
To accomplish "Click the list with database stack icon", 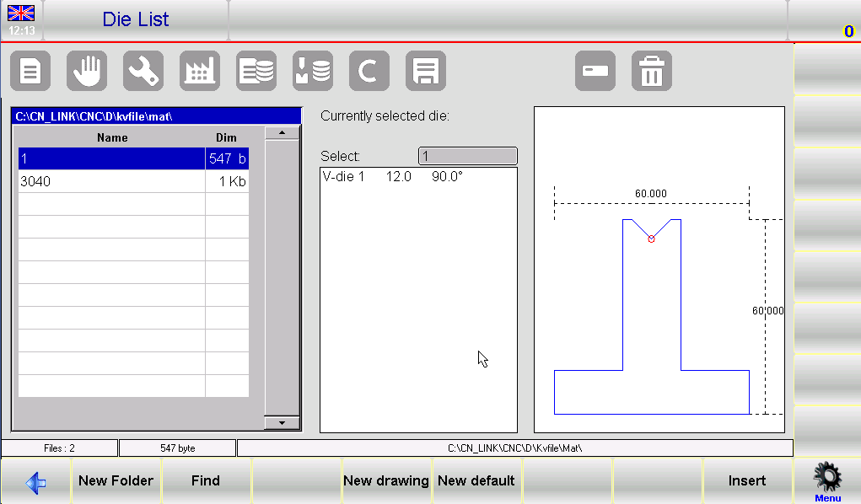I will point(256,72).
